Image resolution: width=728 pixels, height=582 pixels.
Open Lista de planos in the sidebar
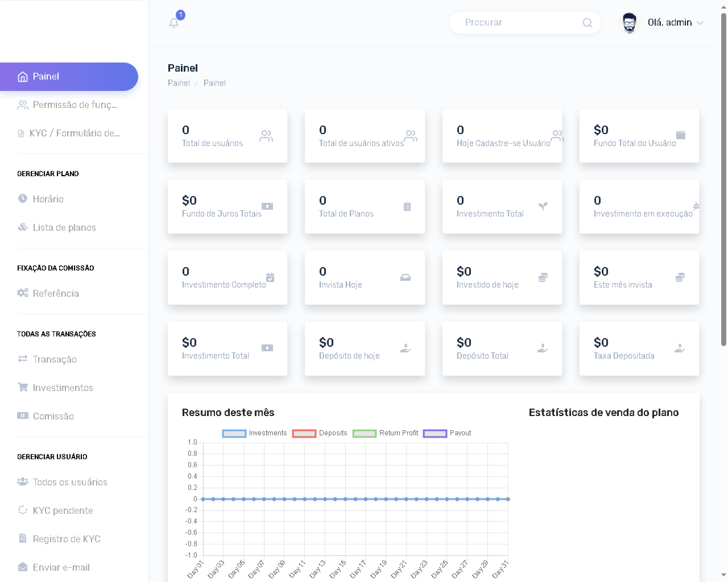point(64,227)
